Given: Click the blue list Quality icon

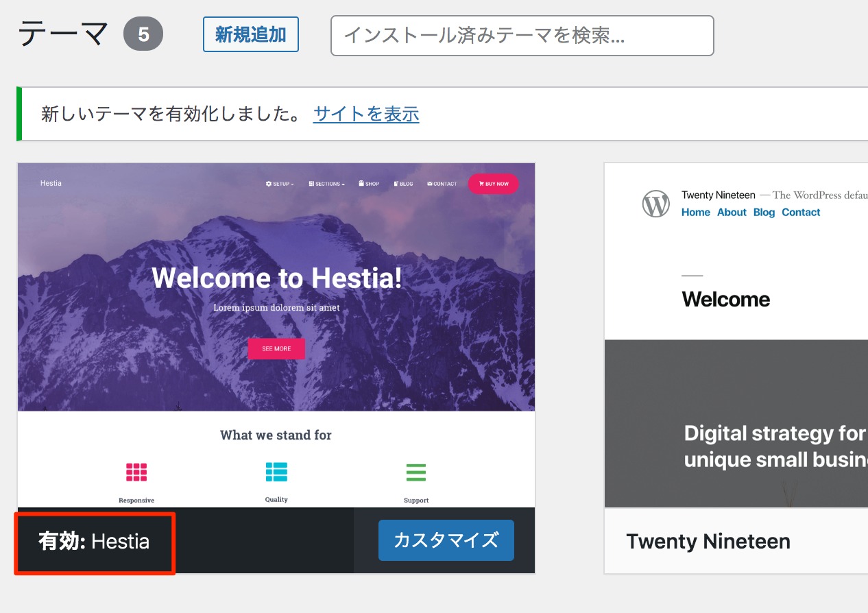Looking at the screenshot, I should point(276,472).
